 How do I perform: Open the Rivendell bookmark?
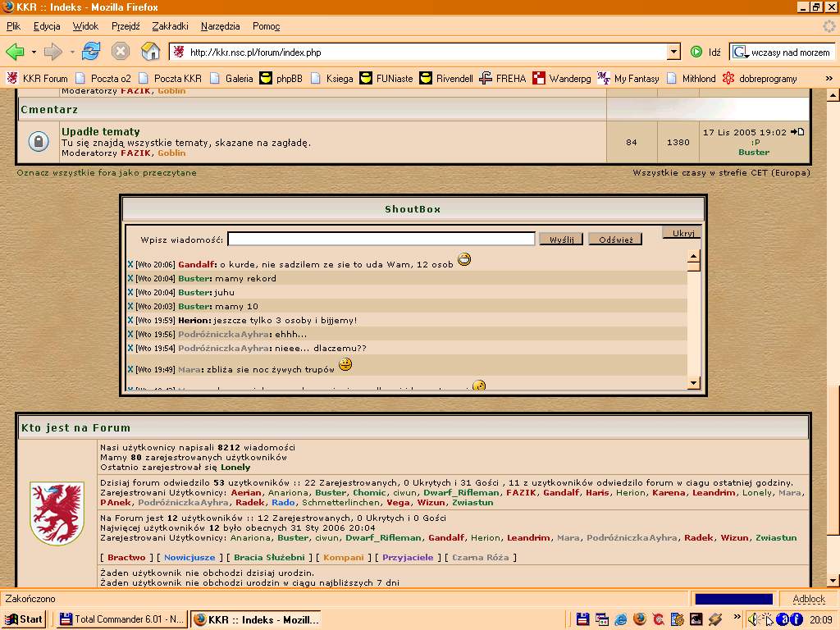point(445,79)
